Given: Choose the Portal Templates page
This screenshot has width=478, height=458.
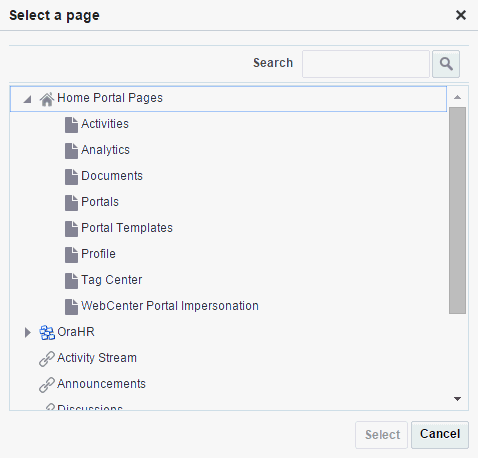Looking at the screenshot, I should [x=127, y=228].
